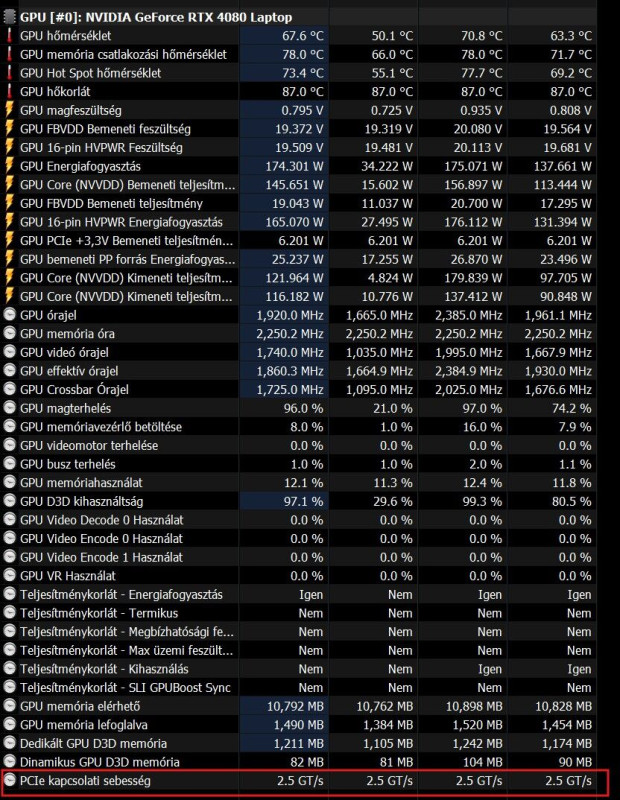Select the Dedikált GPU D3D memória label
Viewport: 620px width, 800px height.
(93, 743)
